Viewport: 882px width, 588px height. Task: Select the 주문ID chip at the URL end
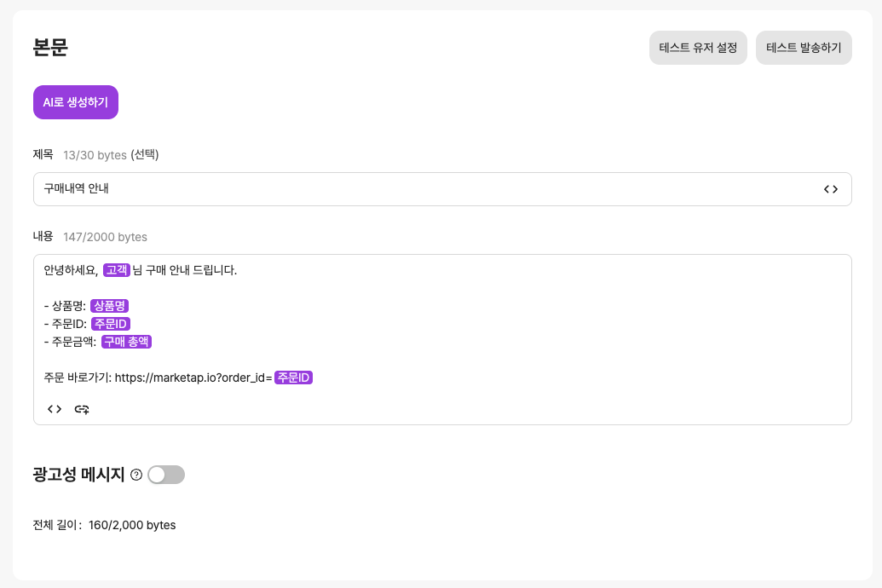pyautogui.click(x=294, y=378)
